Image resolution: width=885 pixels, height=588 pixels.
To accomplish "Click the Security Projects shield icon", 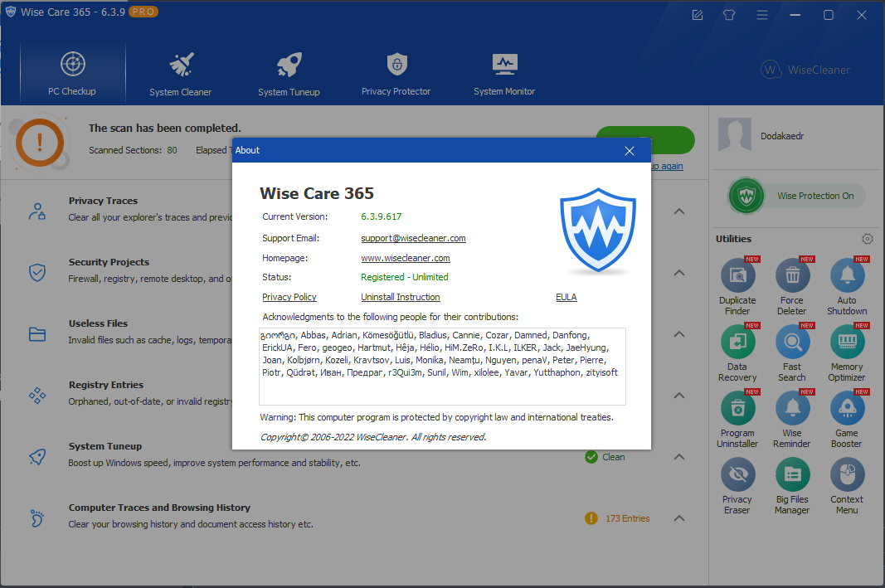I will coord(37,273).
